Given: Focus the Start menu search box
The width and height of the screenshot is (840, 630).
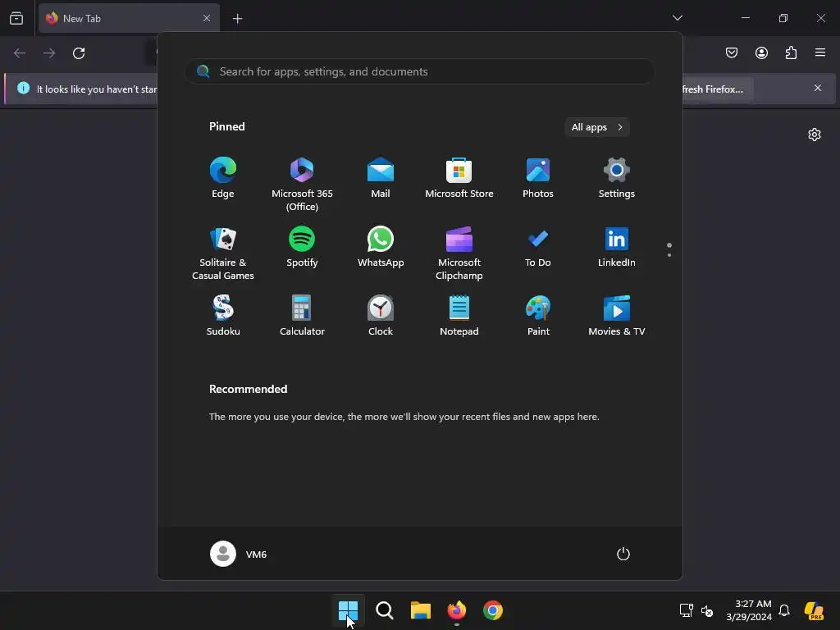Looking at the screenshot, I should point(420,71).
